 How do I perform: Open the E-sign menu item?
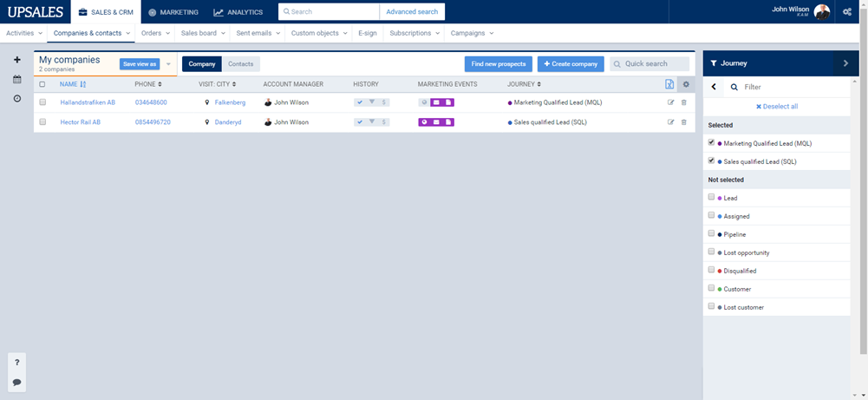(x=368, y=33)
